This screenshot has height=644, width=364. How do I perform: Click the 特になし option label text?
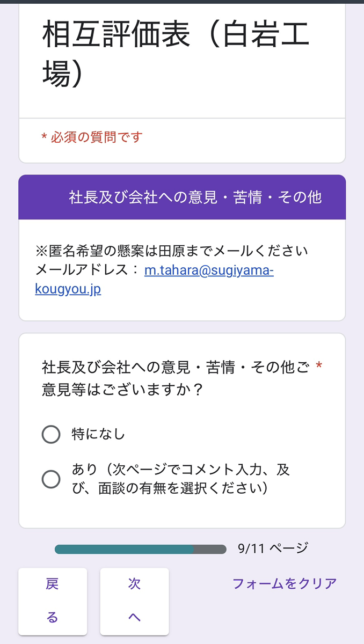[98, 434]
